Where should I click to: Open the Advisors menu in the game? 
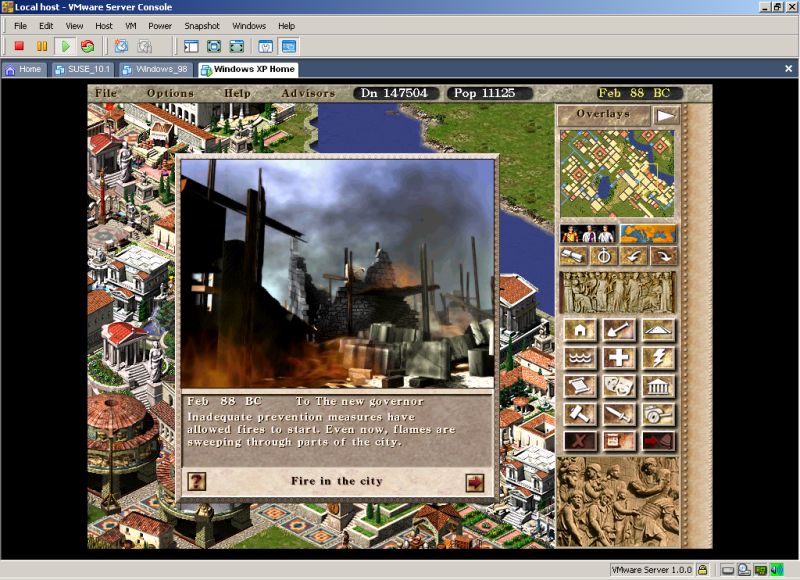[x=308, y=92]
